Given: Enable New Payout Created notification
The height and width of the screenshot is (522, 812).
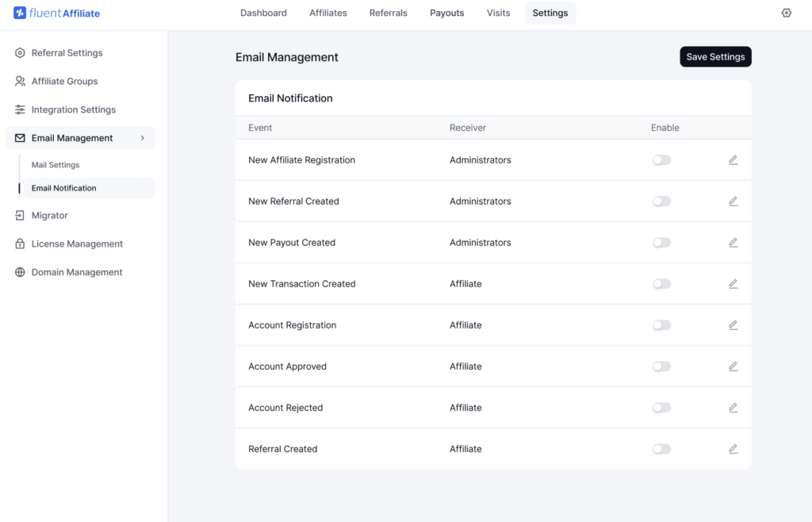Looking at the screenshot, I should [661, 243].
